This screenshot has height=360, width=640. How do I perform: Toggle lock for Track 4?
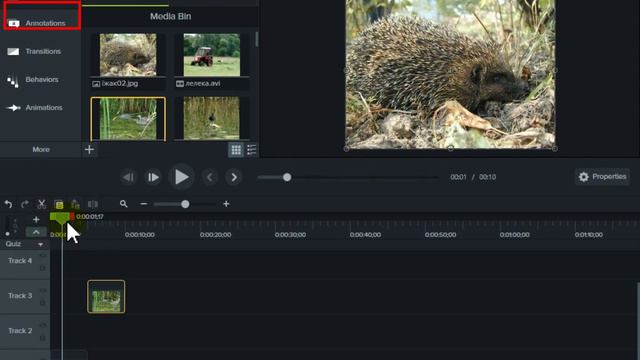tap(43, 268)
